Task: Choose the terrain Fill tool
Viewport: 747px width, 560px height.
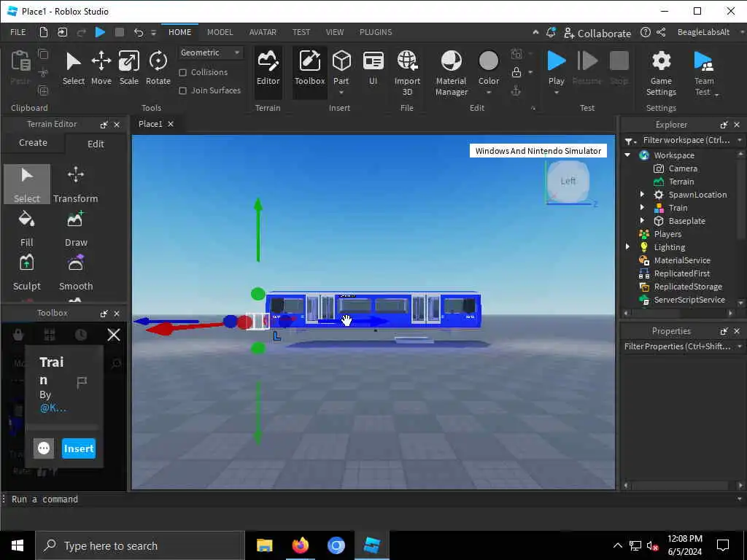Action: tap(27, 228)
